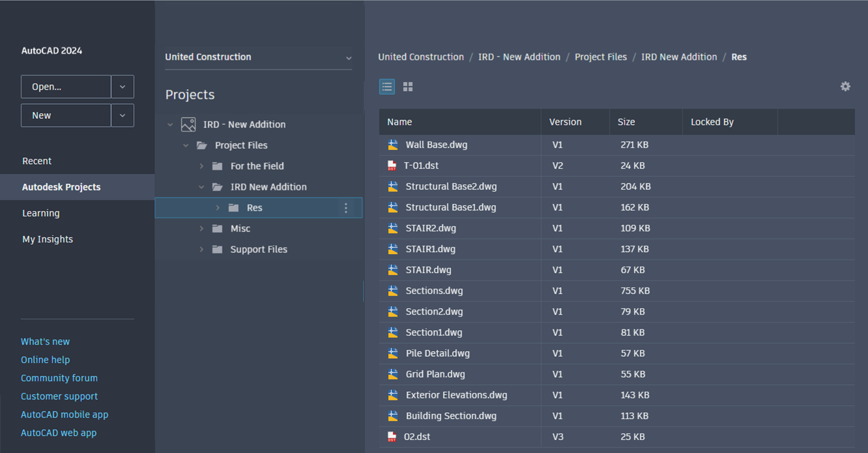868x453 pixels.
Task: Click the Locked By column header
Action: [730, 122]
